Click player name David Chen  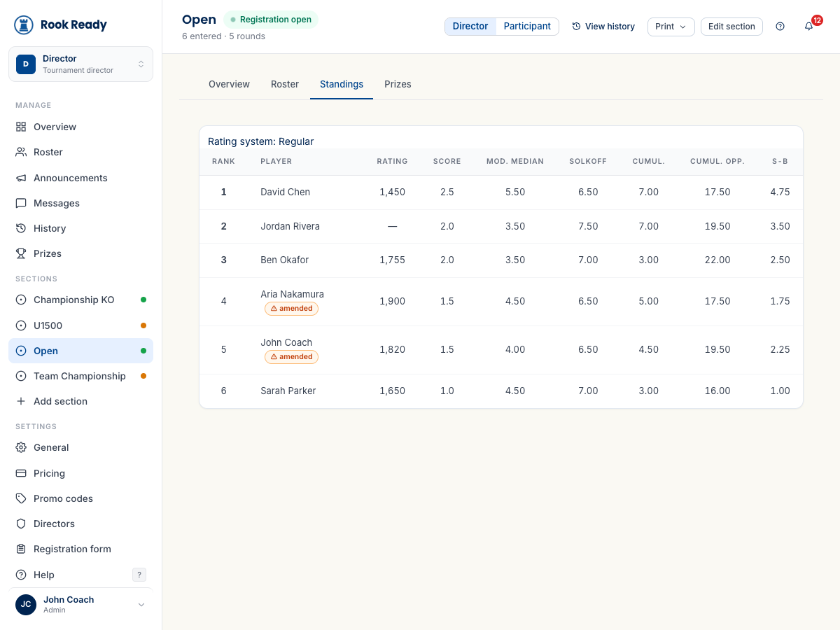pyautogui.click(x=285, y=192)
